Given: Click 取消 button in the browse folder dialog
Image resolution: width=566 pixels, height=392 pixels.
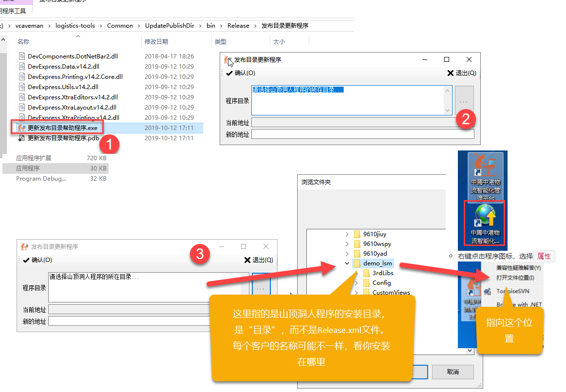Looking at the screenshot, I should (x=453, y=372).
